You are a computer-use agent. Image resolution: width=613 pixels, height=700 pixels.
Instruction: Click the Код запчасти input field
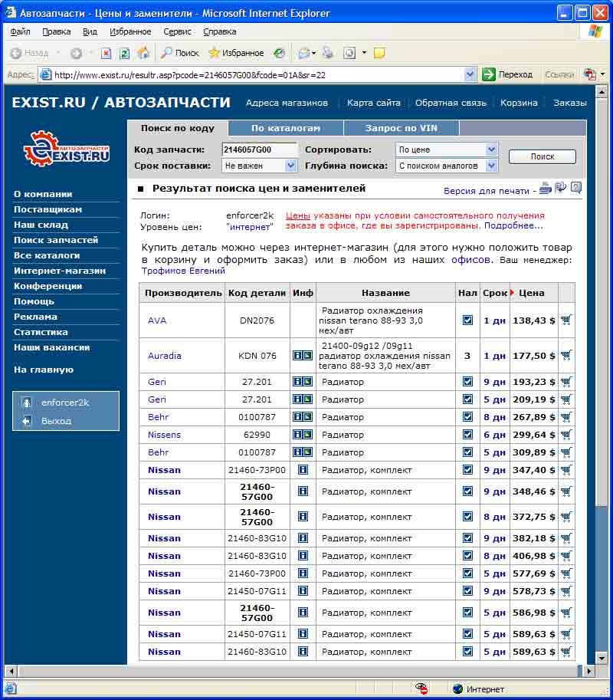pos(259,150)
